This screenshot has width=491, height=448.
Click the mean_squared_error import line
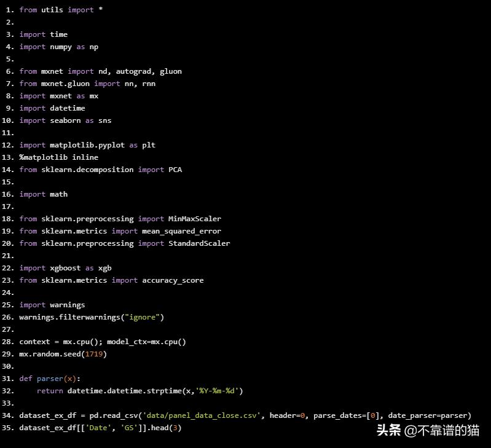[120, 231]
